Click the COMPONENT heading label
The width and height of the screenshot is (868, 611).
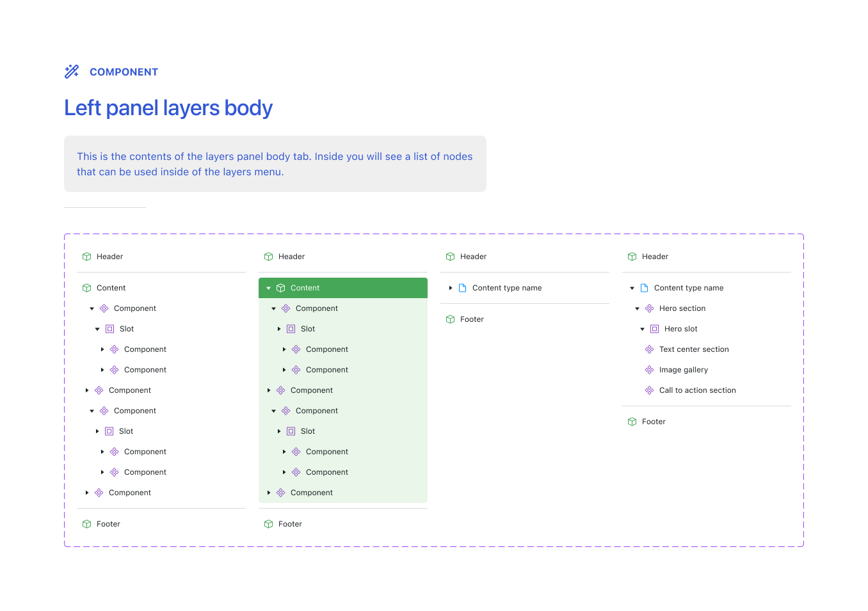click(124, 72)
